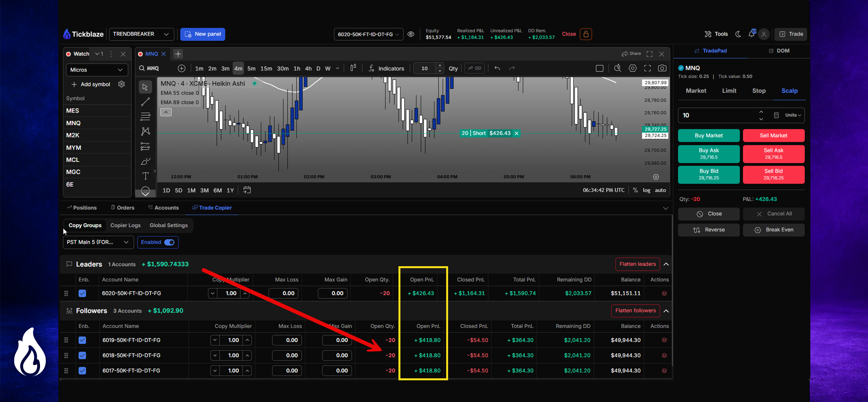868x402 pixels.
Task: Toggle the DD chart button
Action: pos(475,68)
